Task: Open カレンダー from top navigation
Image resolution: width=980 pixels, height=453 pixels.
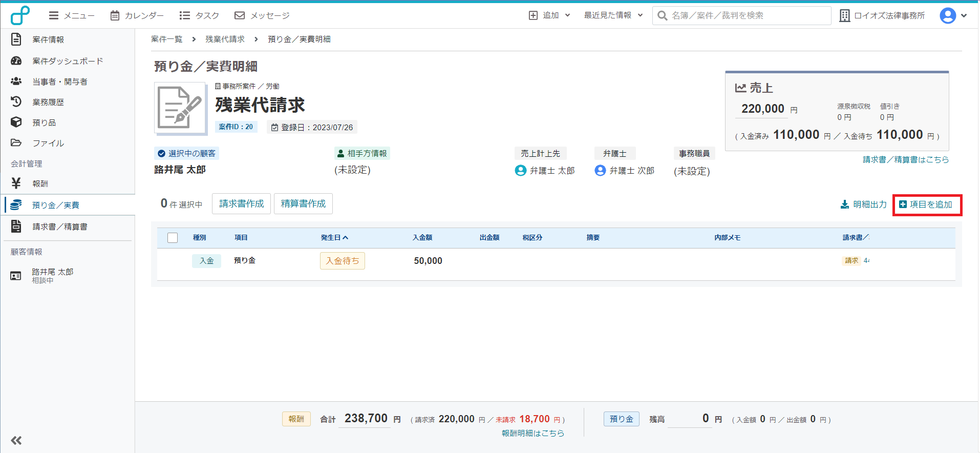Action: click(137, 15)
